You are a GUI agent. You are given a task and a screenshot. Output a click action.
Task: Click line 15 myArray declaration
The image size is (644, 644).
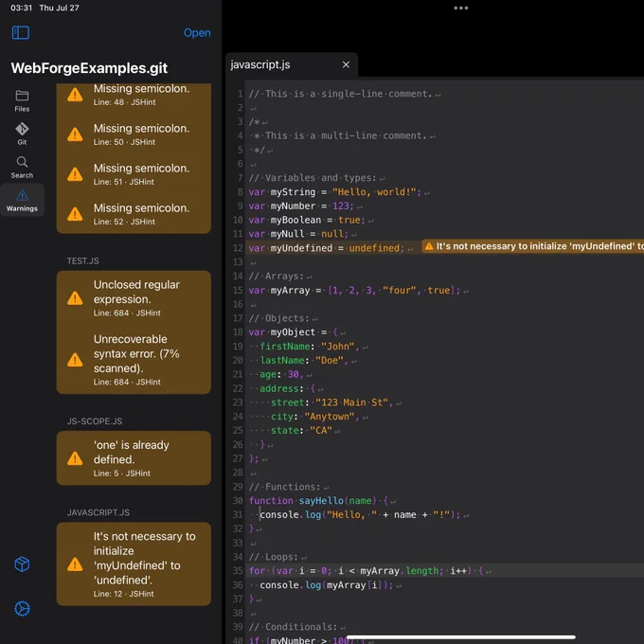pyautogui.click(x=354, y=291)
